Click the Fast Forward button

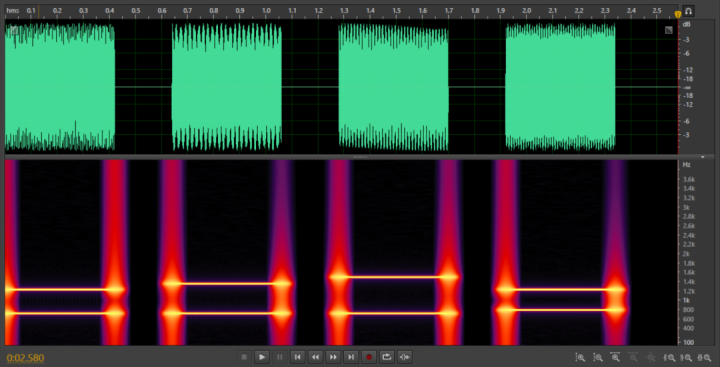333,357
